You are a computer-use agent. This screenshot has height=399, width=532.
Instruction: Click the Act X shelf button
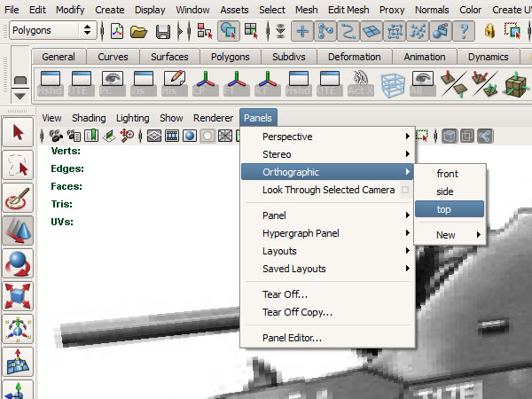point(361,83)
